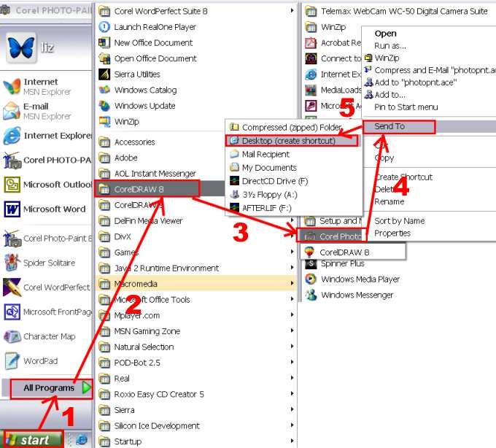Select highlighted Corel Photo item in CorelDRAW submenu

(x=331, y=236)
